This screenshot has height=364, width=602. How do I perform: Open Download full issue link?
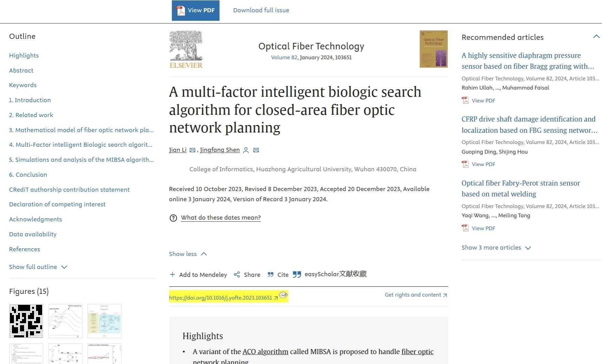click(x=261, y=10)
